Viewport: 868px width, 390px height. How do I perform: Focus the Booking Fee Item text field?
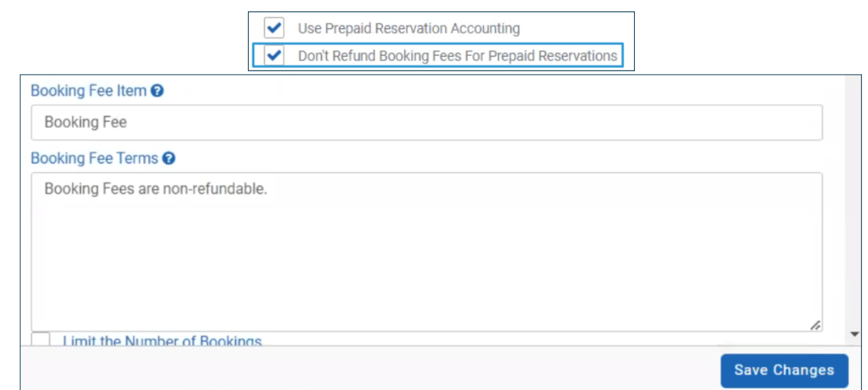pos(427,122)
